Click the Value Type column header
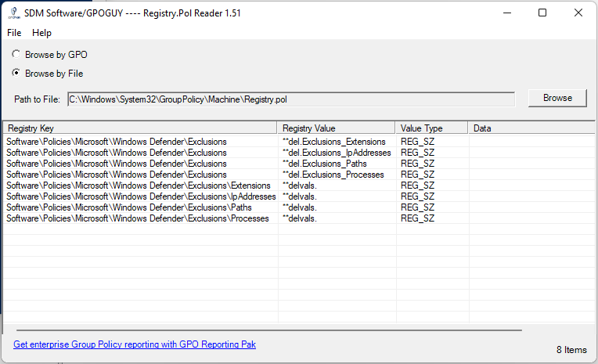Screen dimensions: 598x364 (431, 128)
